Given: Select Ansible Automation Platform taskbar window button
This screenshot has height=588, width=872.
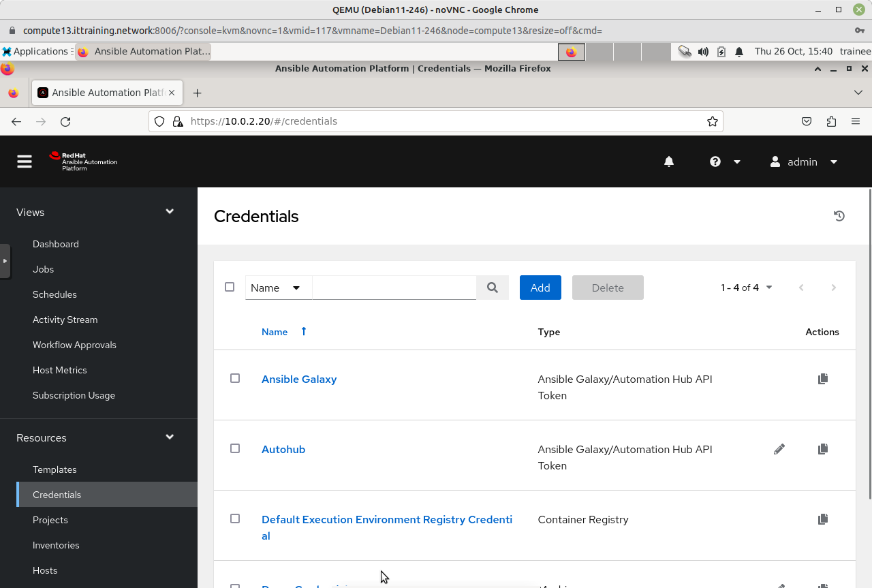Looking at the screenshot, I should tap(143, 52).
